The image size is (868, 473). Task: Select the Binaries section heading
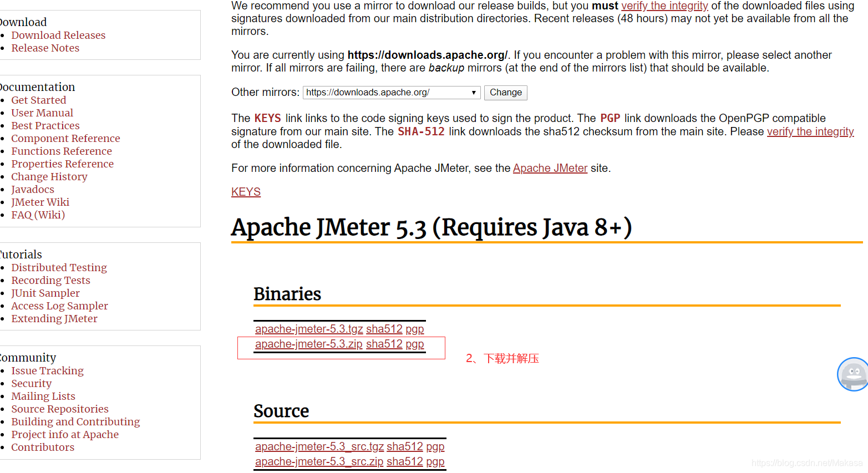287,293
